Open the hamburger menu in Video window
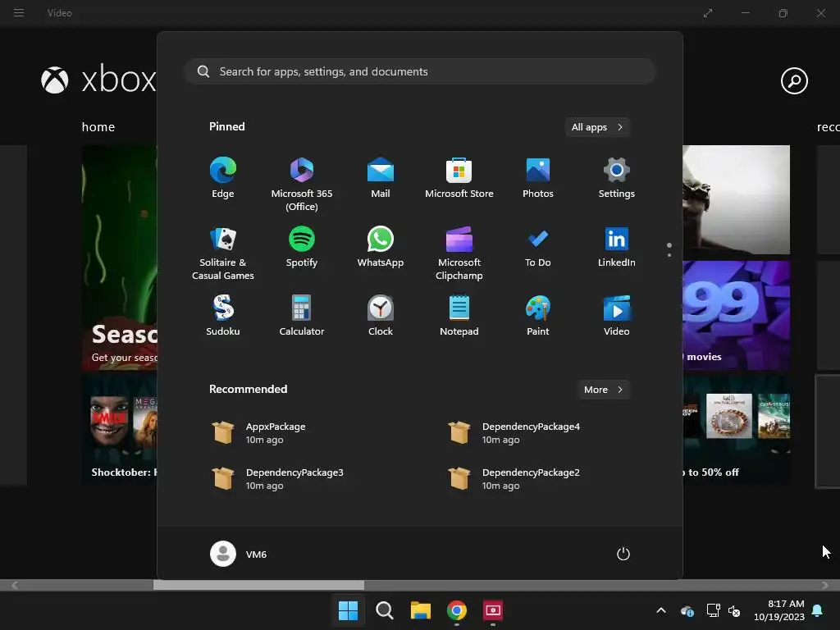Image resolution: width=840 pixels, height=630 pixels. (19, 12)
